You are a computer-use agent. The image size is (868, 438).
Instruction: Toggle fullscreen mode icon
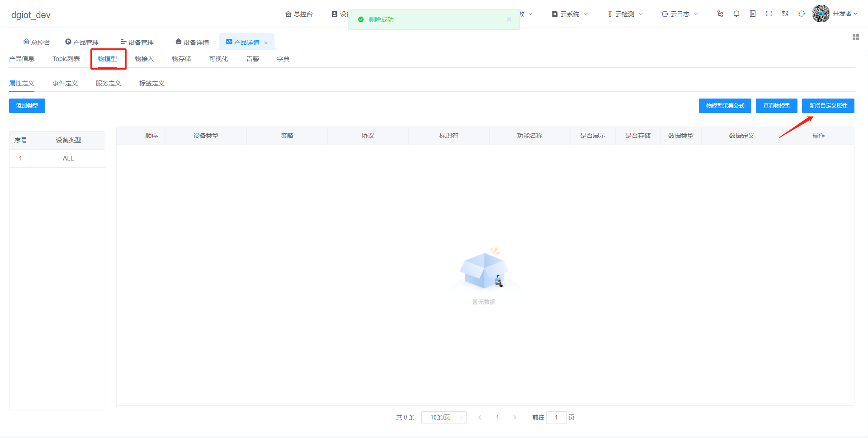769,14
